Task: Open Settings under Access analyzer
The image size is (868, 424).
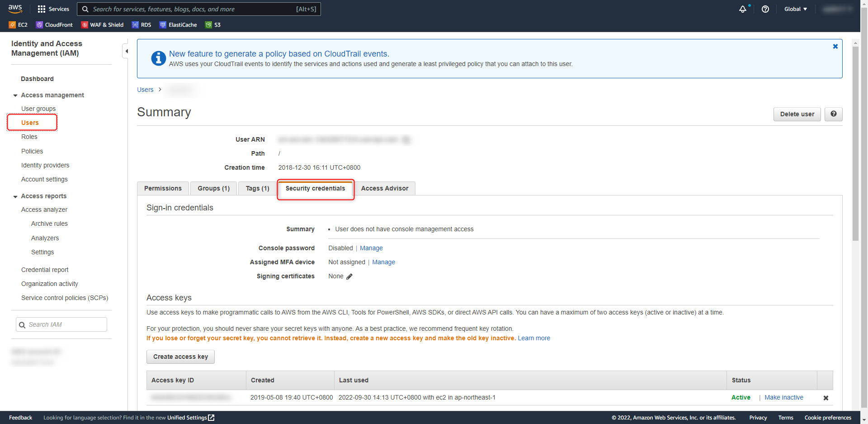Action: click(x=42, y=252)
